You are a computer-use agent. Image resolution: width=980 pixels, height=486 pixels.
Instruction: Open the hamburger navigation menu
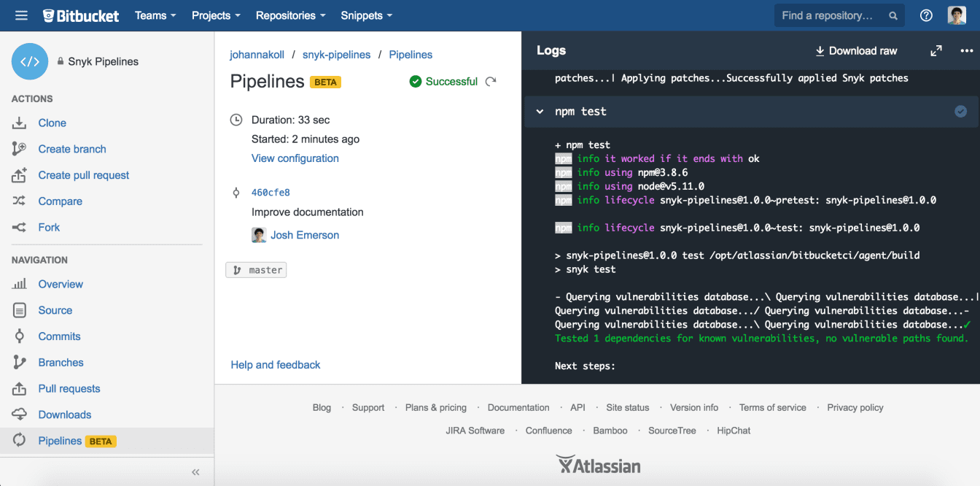tap(21, 15)
